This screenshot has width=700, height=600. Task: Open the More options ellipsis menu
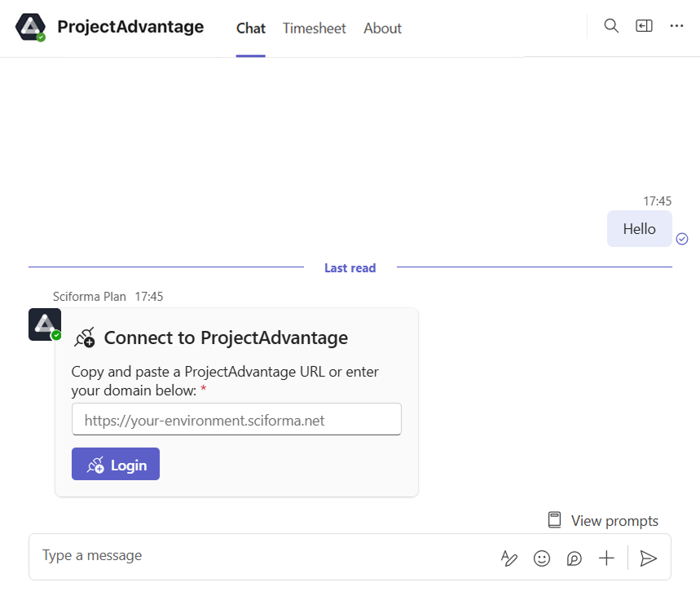coord(676,26)
